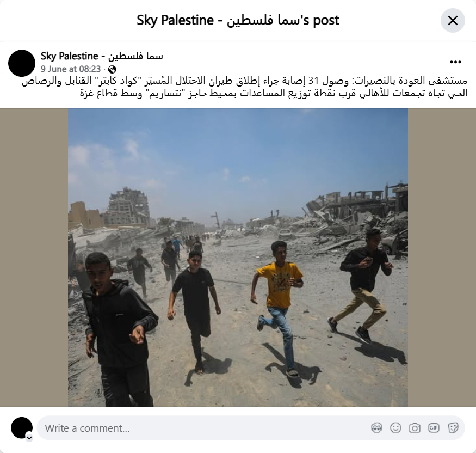Image resolution: width=476 pixels, height=453 pixels.
Task: Choose an avatar sticker for comment
Action: tap(376, 428)
